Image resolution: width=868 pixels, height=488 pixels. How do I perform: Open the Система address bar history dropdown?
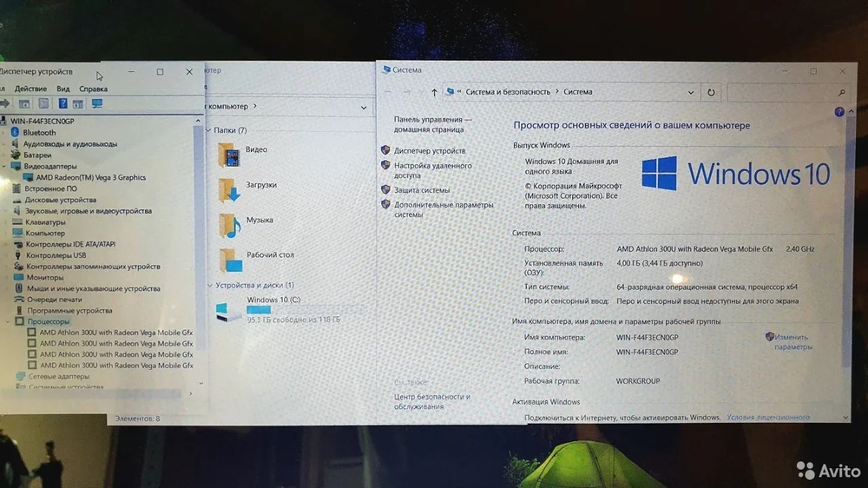[x=690, y=93]
